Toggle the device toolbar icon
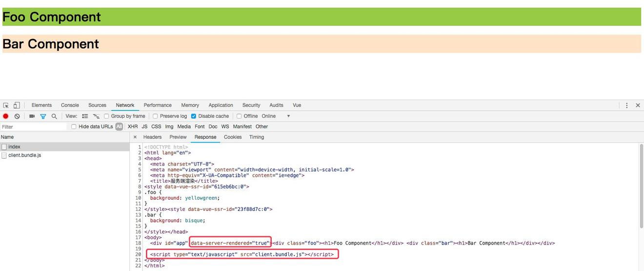The height and width of the screenshot is (271, 644). 17,105
